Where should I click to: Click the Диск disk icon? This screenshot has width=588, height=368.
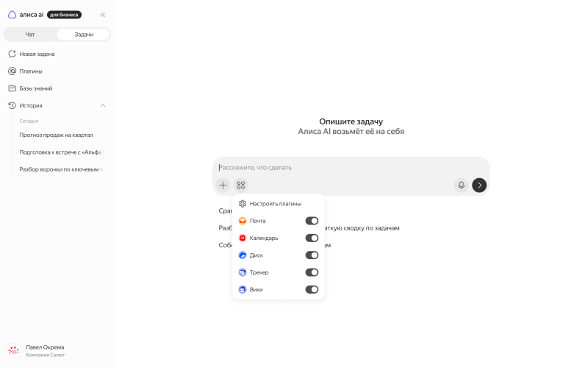243,255
